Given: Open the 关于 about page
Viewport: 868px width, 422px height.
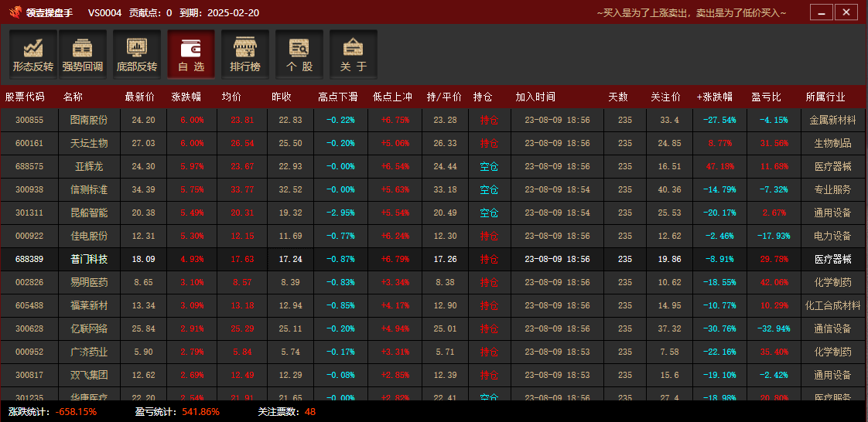Looking at the screenshot, I should (354, 54).
